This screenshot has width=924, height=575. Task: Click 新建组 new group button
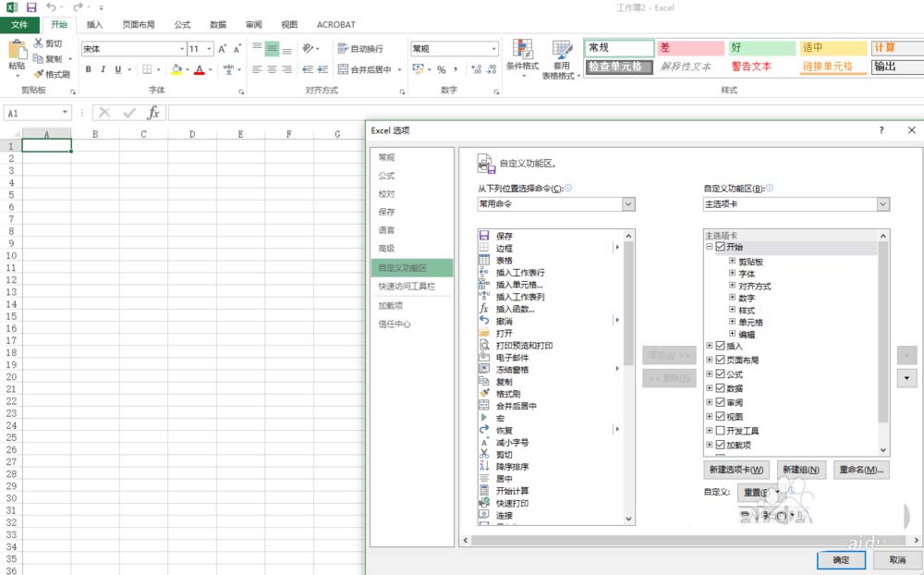(801, 470)
